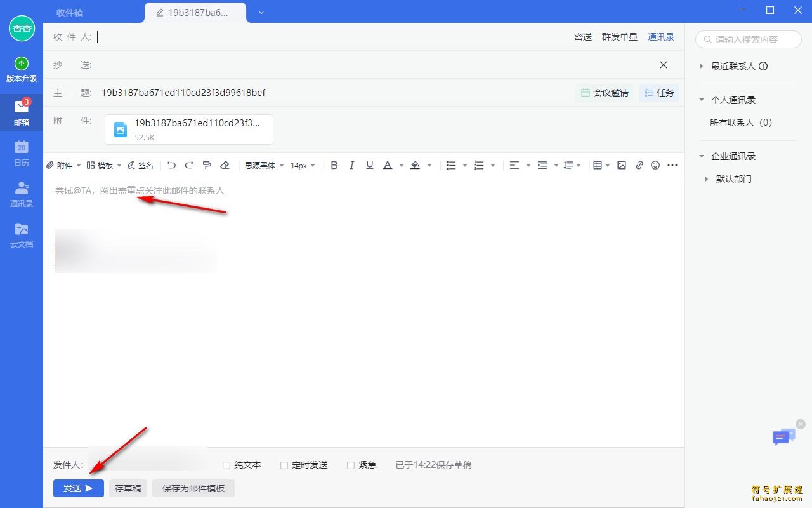Show more toolbar options
812x508 pixels.
pyautogui.click(x=673, y=165)
